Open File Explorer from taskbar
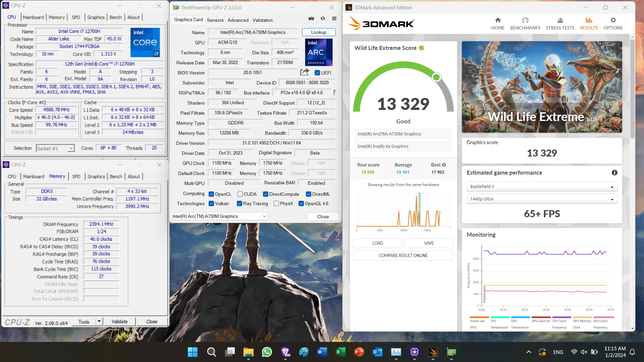 [249, 352]
